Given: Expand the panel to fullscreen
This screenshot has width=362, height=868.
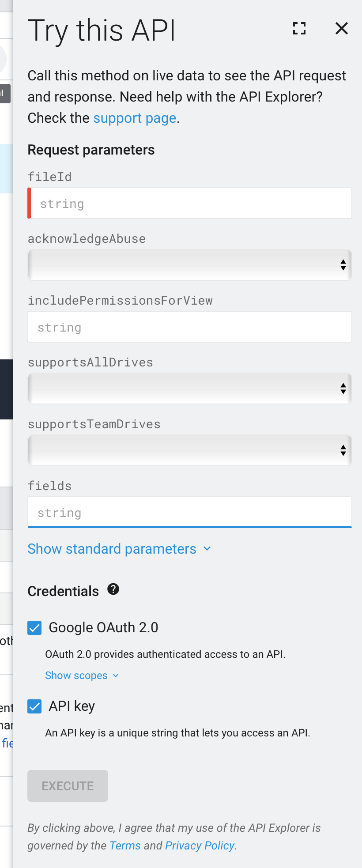Looking at the screenshot, I should pos(299,28).
